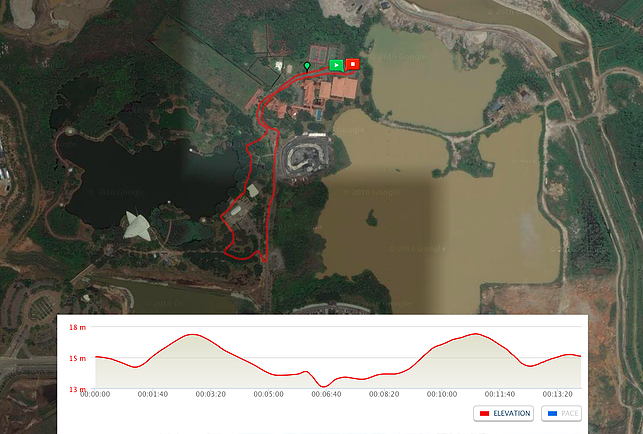Click the red stop flag marker
This screenshot has height=434, width=643.
353,64
